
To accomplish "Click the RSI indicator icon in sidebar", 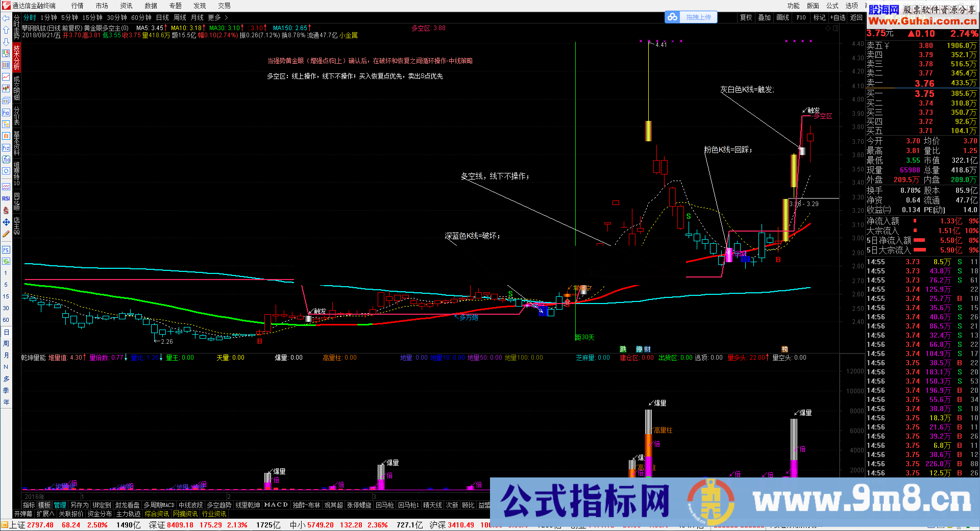I will click(6, 198).
